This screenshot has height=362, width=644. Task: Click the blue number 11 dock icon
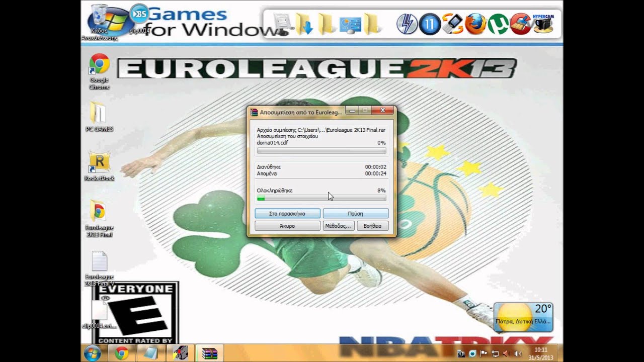430,24
